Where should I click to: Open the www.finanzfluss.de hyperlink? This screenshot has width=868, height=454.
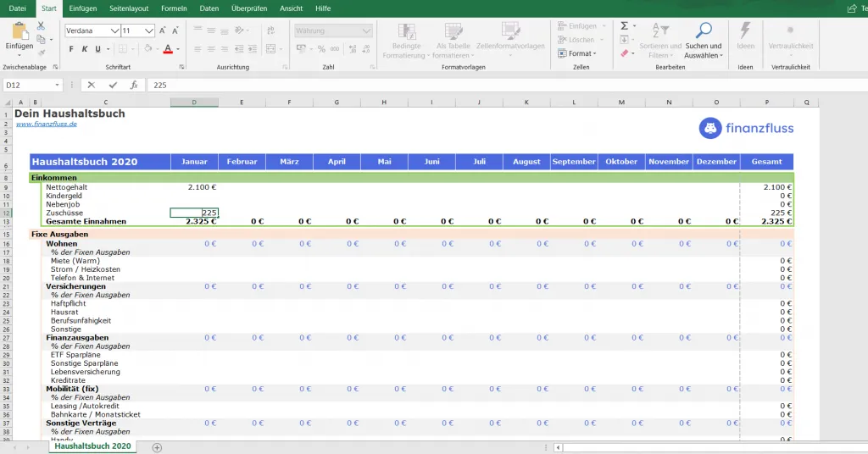(x=47, y=124)
